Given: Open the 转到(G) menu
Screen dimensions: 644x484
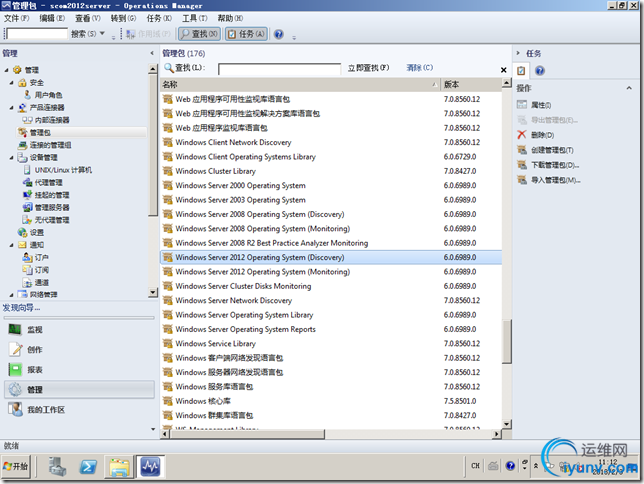Looking at the screenshot, I should pyautogui.click(x=123, y=18).
